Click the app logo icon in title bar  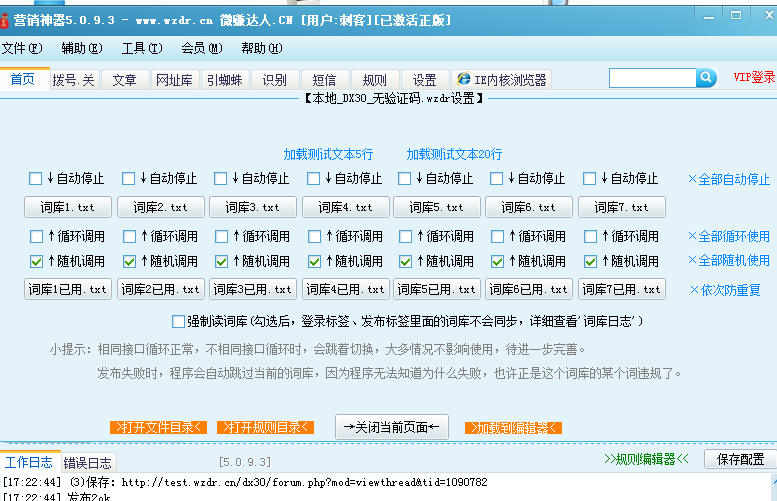click(4, 20)
